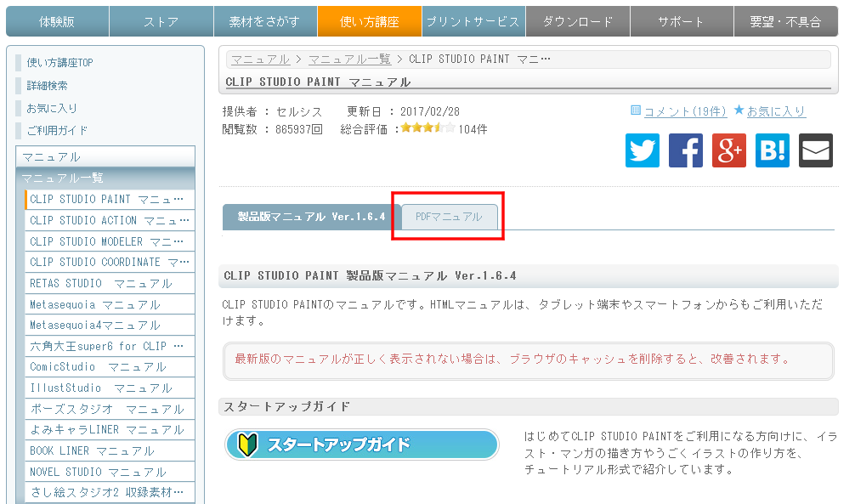This screenshot has height=504, width=855.
Task: Click the マニュアル breadcrumb link
Action: [x=261, y=59]
